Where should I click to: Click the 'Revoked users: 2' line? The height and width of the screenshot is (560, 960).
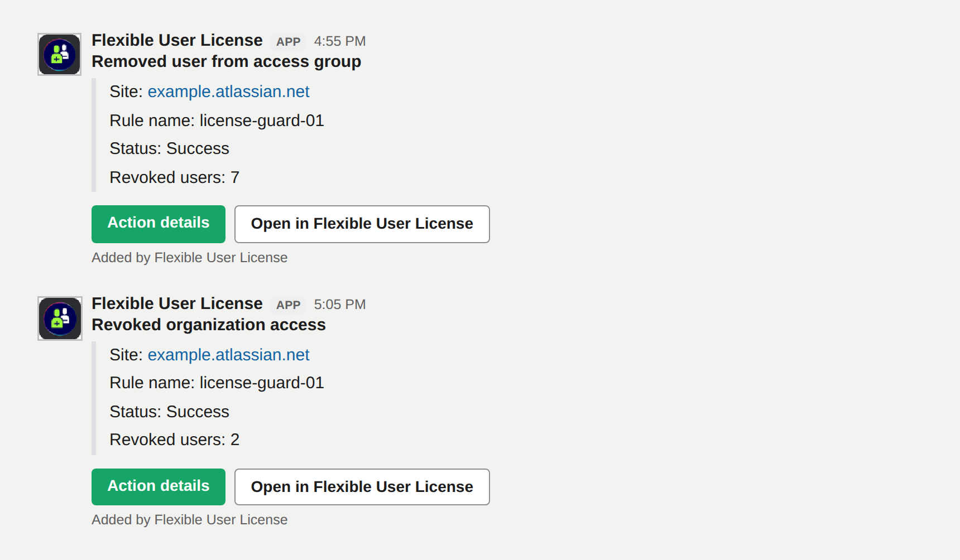click(x=174, y=440)
